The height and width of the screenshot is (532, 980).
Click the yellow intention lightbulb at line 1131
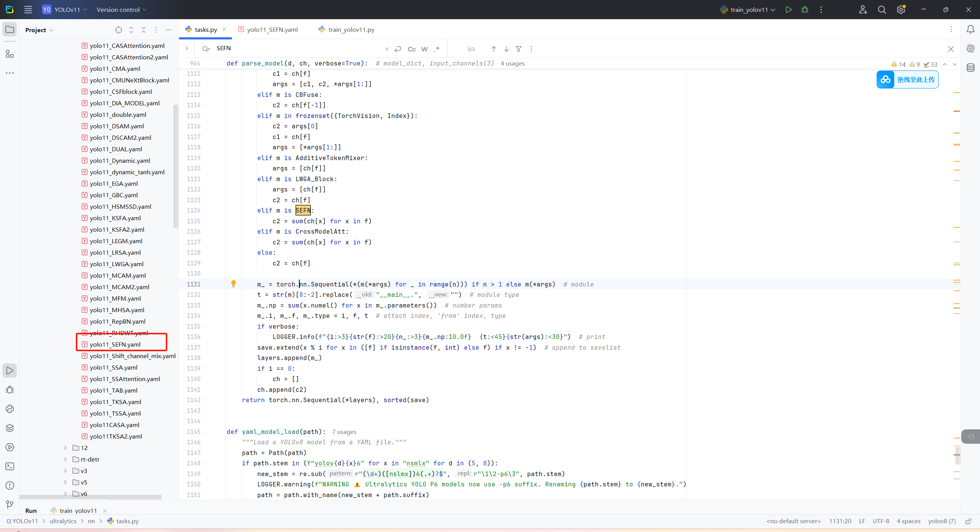234,283
